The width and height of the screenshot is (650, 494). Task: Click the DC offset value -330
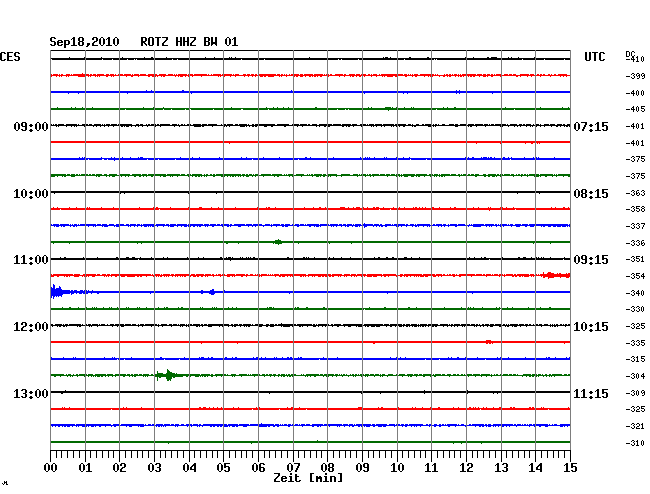click(x=635, y=309)
